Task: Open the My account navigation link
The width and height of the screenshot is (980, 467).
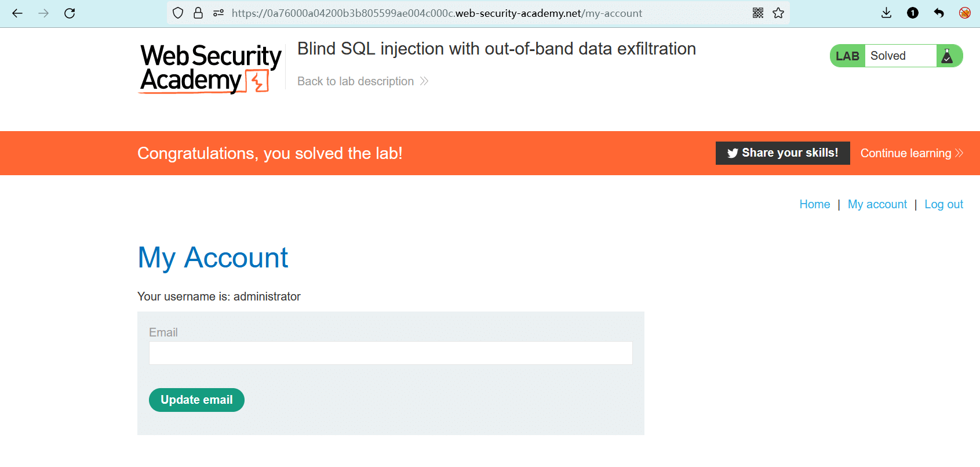Action: tap(877, 204)
